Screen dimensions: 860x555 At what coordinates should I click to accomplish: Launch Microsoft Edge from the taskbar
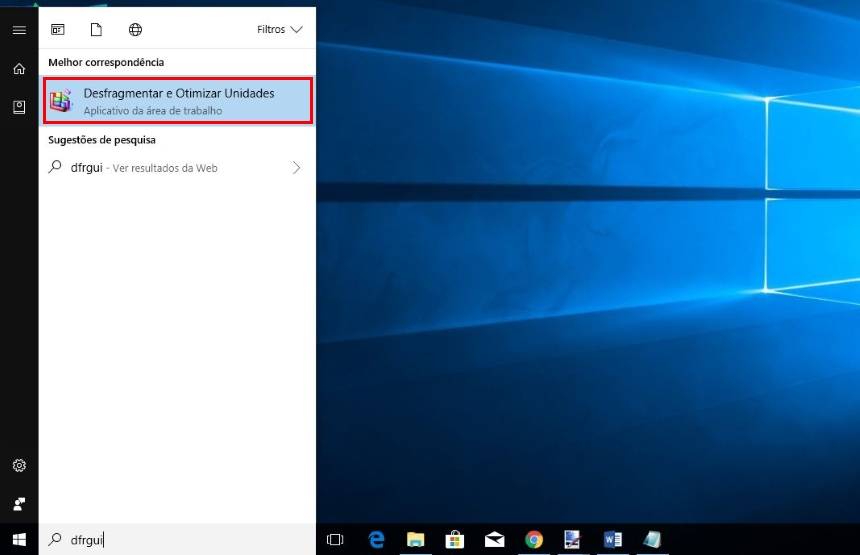coord(376,540)
